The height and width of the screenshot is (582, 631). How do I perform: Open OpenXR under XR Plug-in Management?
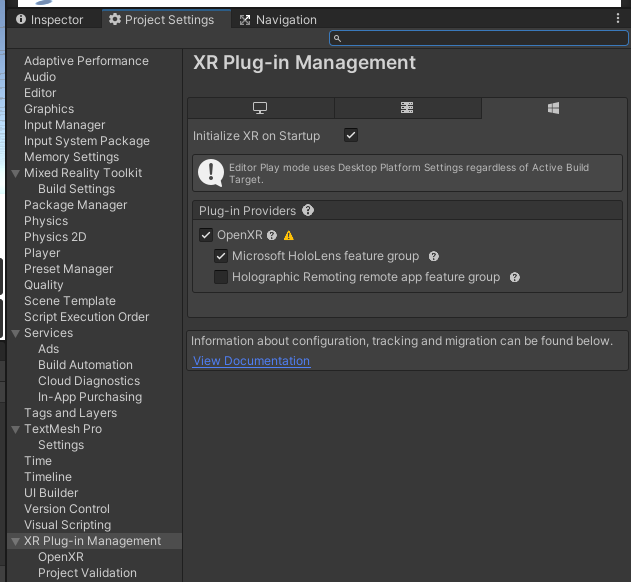[x=61, y=557]
